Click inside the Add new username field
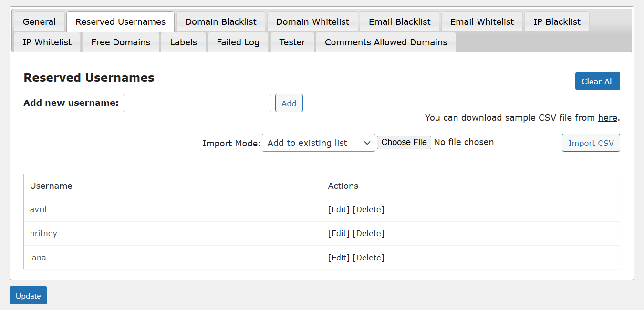The image size is (644, 310). (197, 103)
